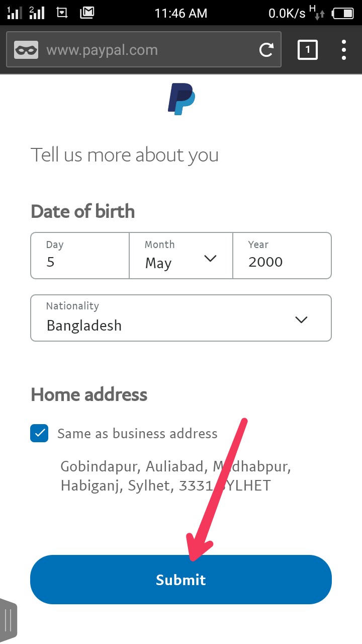Tap the Gmail notification icon in status bar
The width and height of the screenshot is (362, 644).
(87, 13)
